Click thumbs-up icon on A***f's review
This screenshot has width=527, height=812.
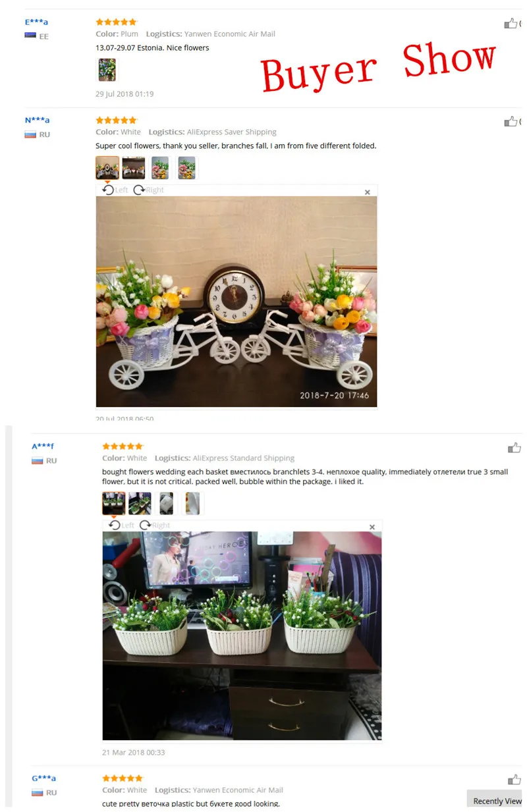coord(514,448)
